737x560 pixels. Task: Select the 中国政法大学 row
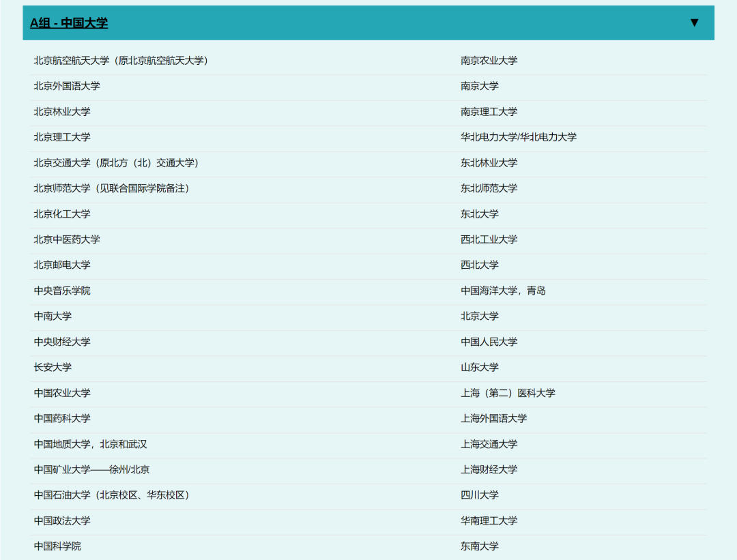[62, 521]
